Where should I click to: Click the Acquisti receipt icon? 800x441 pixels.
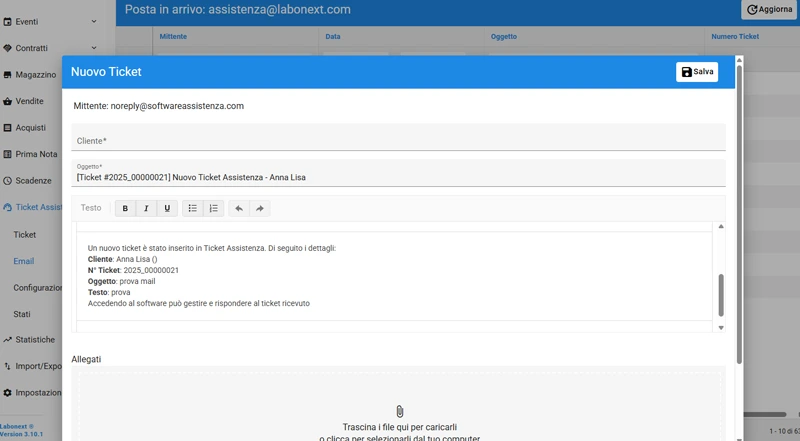(7, 128)
